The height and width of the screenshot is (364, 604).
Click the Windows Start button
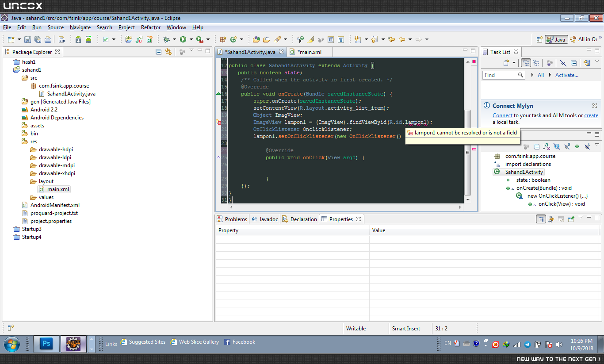[12, 344]
